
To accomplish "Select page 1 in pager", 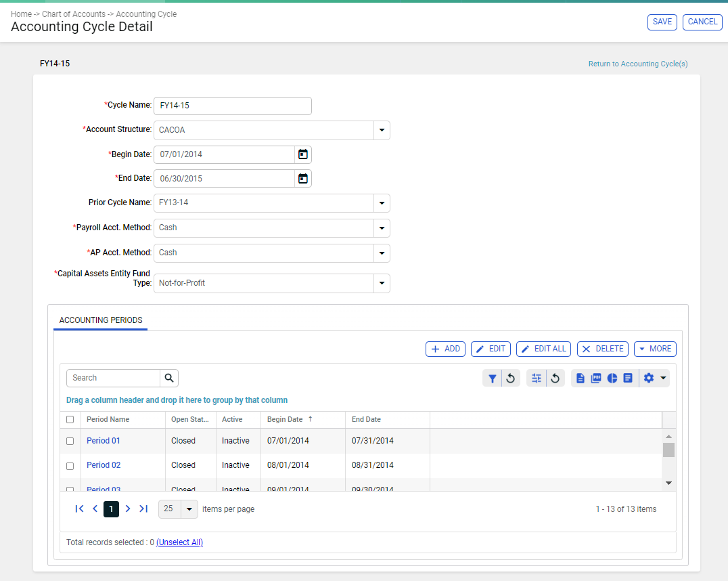I will (x=111, y=509).
